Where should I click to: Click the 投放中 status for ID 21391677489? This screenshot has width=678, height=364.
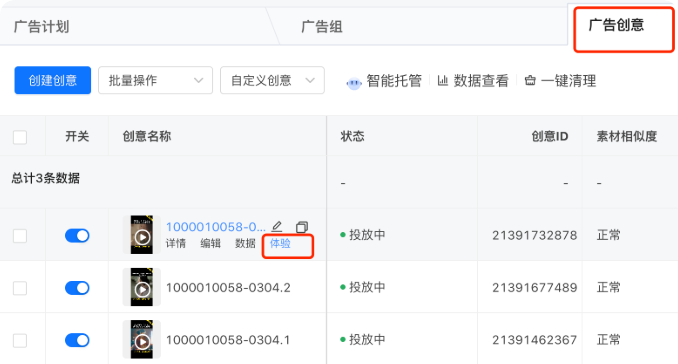pyautogui.click(x=367, y=287)
